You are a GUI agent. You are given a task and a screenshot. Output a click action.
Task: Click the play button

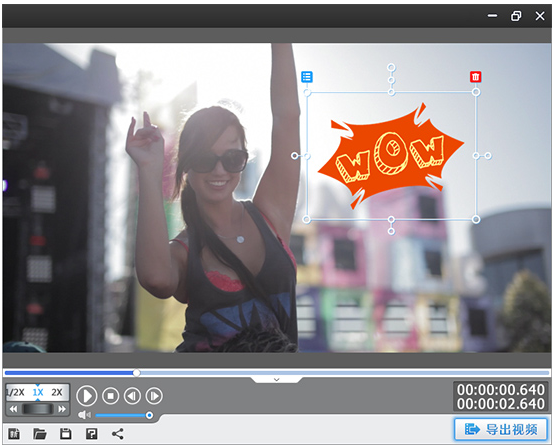point(87,396)
